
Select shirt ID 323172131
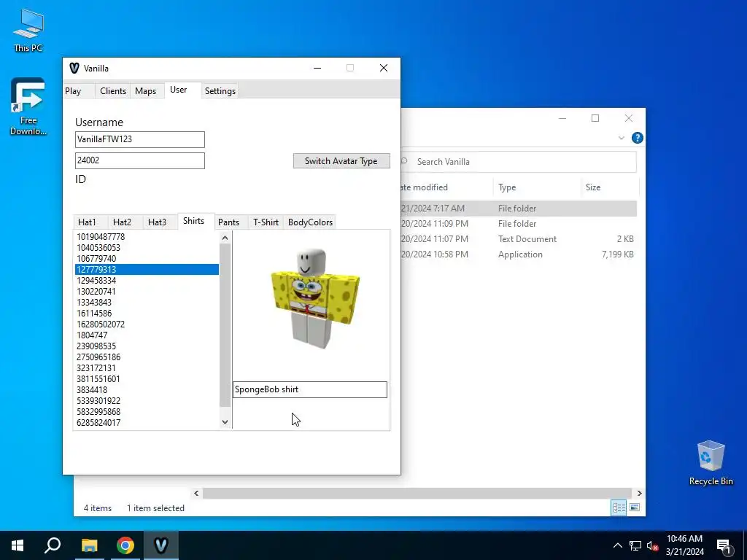click(x=147, y=368)
